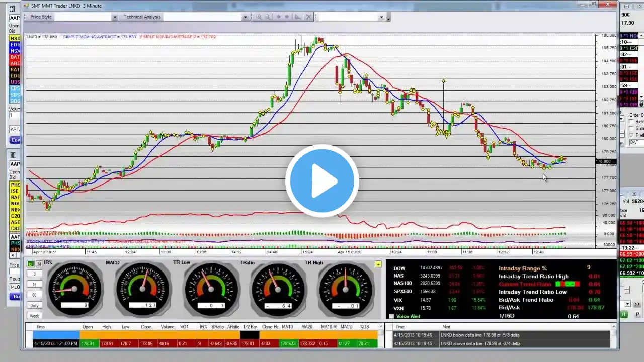Click the M button beside gauges
Screen dimensions: 644x362
[x=39, y=264]
